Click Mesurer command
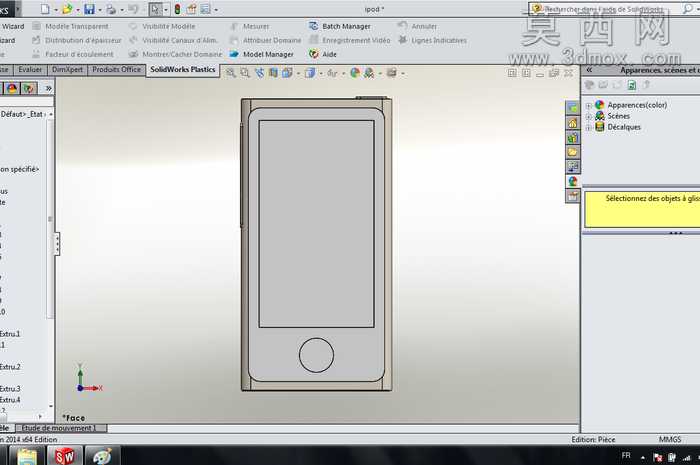The height and width of the screenshot is (465, 700). click(250, 26)
